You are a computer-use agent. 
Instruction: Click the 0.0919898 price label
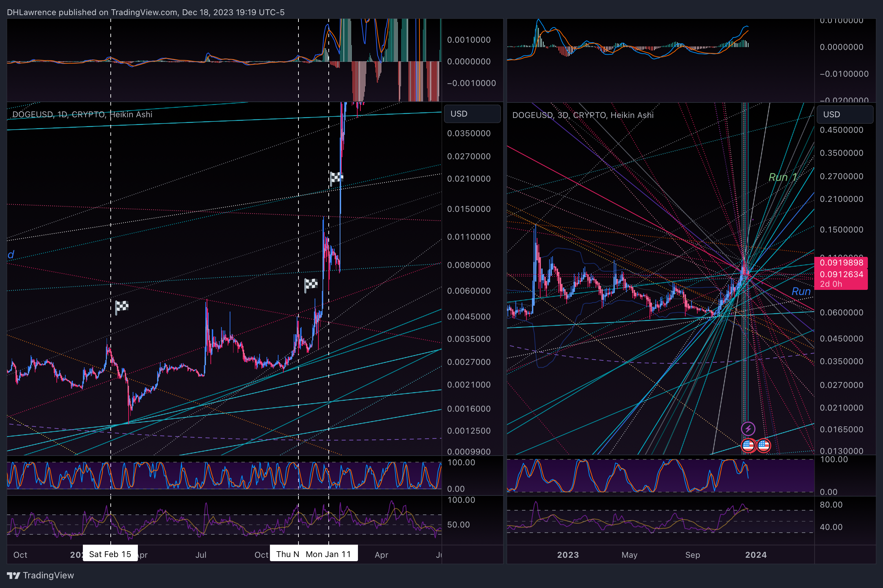[x=841, y=262]
